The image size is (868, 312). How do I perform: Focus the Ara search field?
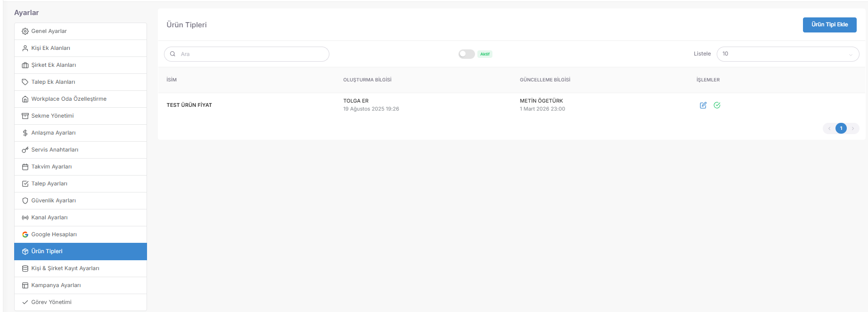pyautogui.click(x=246, y=54)
